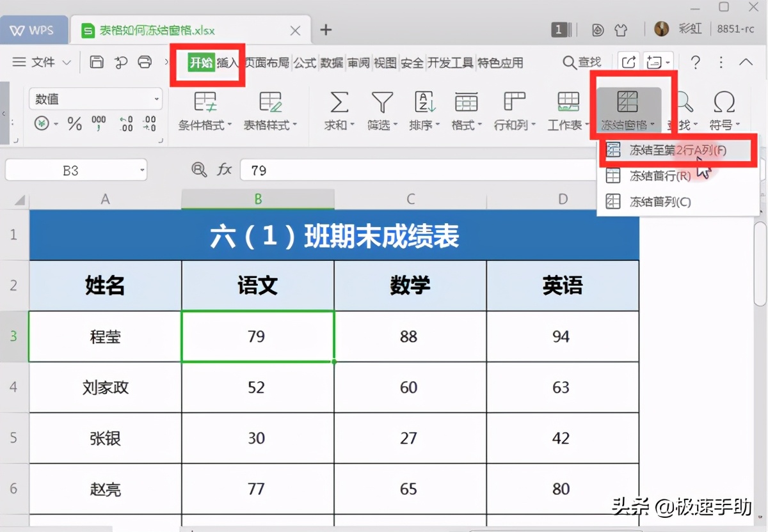Click the three-dot more options icon
The width and height of the screenshot is (768, 532).
coord(721,62)
